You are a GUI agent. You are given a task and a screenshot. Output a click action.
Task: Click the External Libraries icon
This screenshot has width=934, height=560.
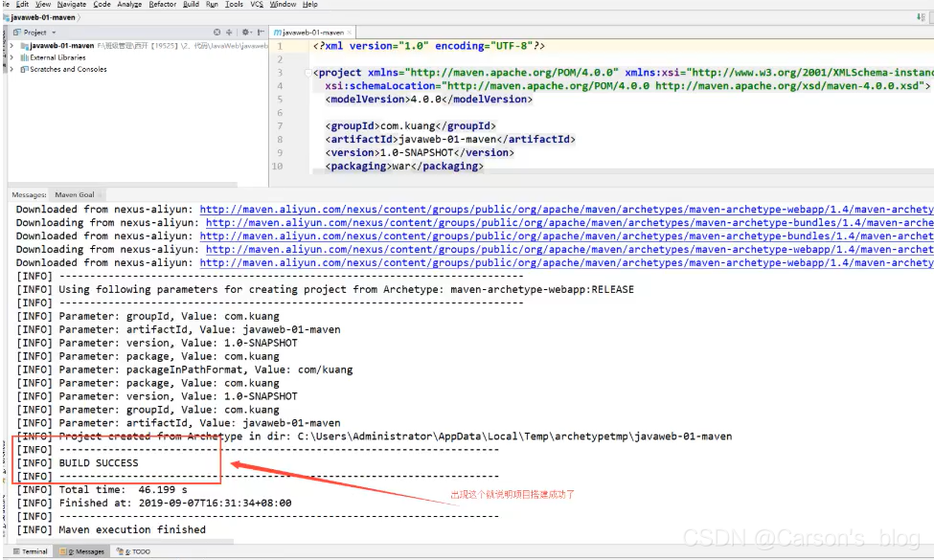coord(24,57)
